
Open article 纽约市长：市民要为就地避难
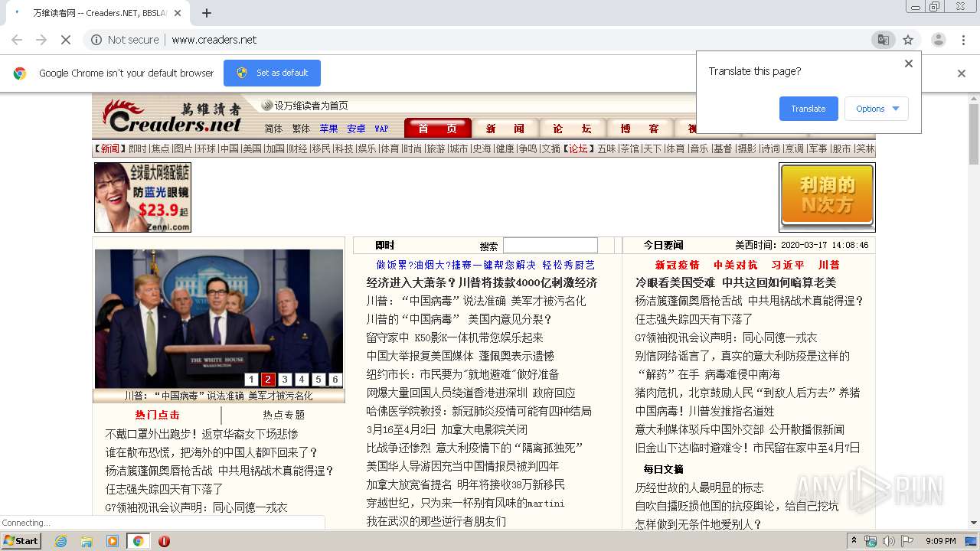click(x=462, y=374)
